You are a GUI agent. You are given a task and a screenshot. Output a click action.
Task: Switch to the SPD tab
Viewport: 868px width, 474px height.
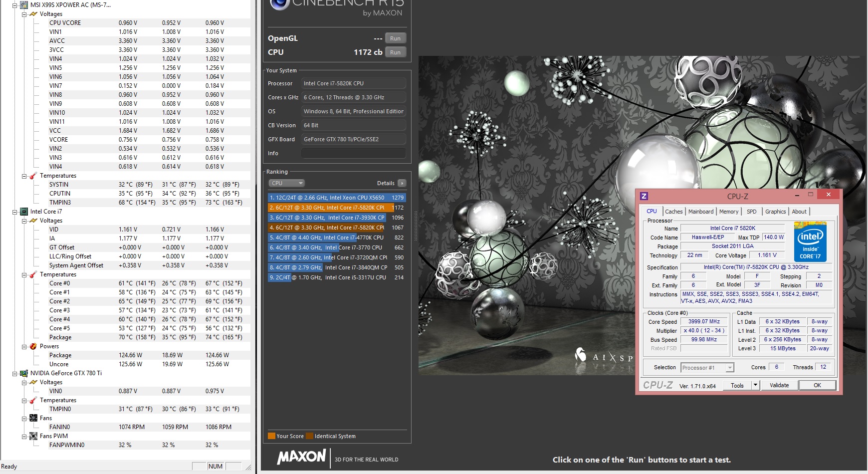[751, 212]
